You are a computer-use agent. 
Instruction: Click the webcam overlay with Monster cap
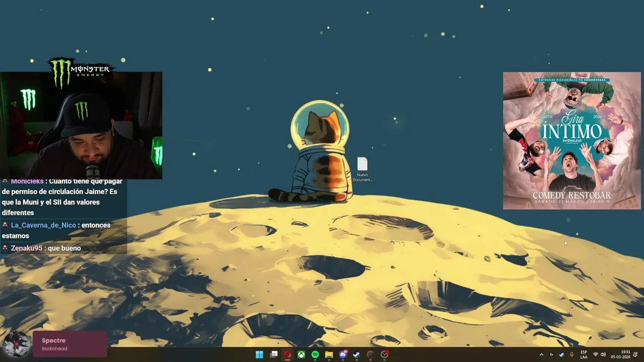[x=81, y=125]
